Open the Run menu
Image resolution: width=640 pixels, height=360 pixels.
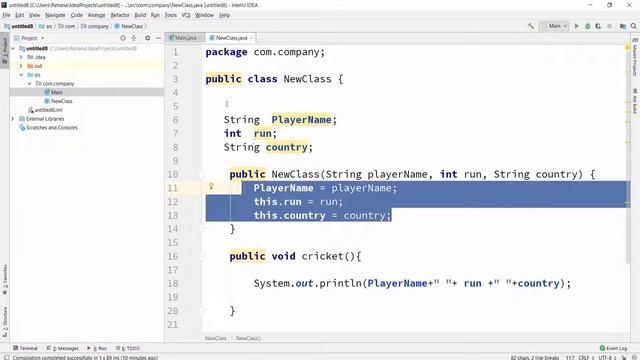[155, 15]
